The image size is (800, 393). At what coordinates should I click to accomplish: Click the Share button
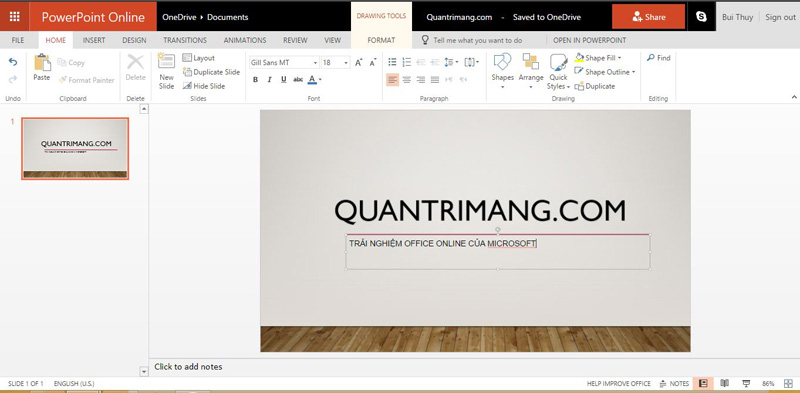coord(648,17)
